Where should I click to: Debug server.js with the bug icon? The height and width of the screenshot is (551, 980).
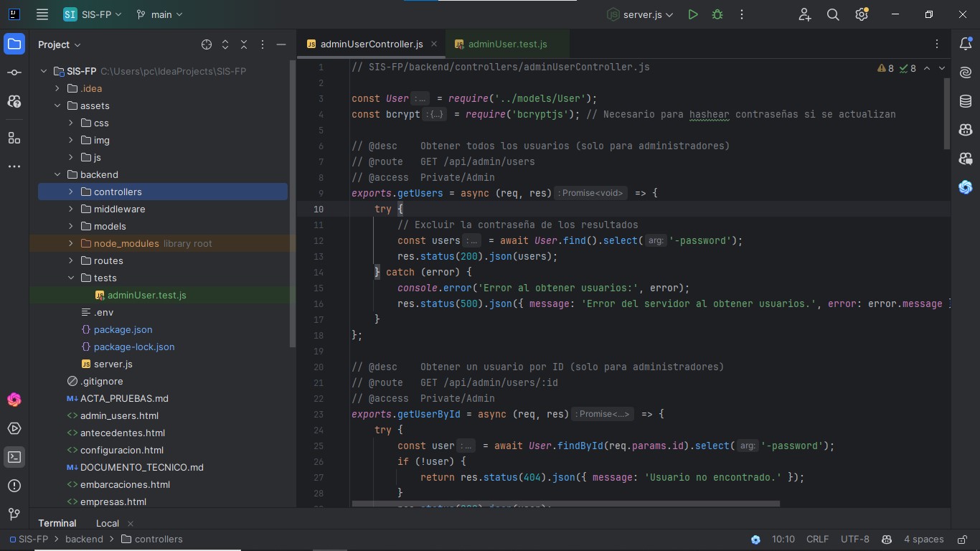tap(717, 14)
